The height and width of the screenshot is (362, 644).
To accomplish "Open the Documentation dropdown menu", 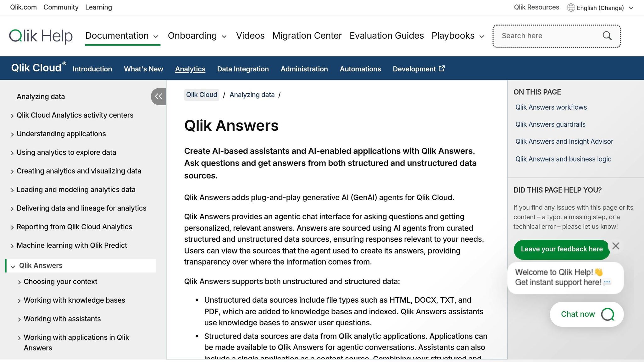I will 122,36.
